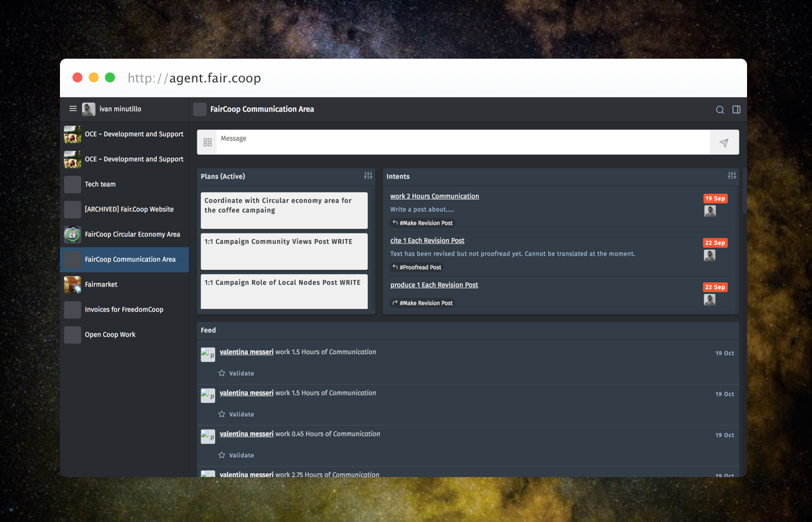Open the grid icon beside Message field

(x=207, y=142)
